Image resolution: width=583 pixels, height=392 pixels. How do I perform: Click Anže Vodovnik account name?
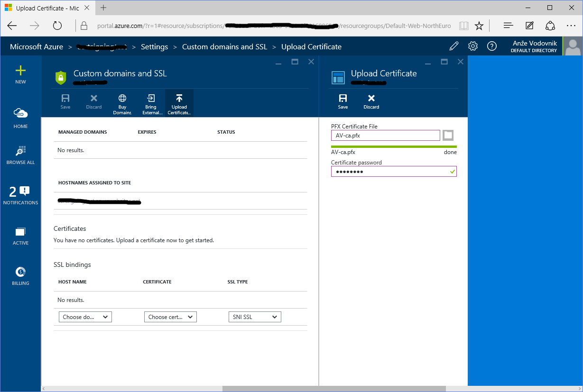[535, 43]
